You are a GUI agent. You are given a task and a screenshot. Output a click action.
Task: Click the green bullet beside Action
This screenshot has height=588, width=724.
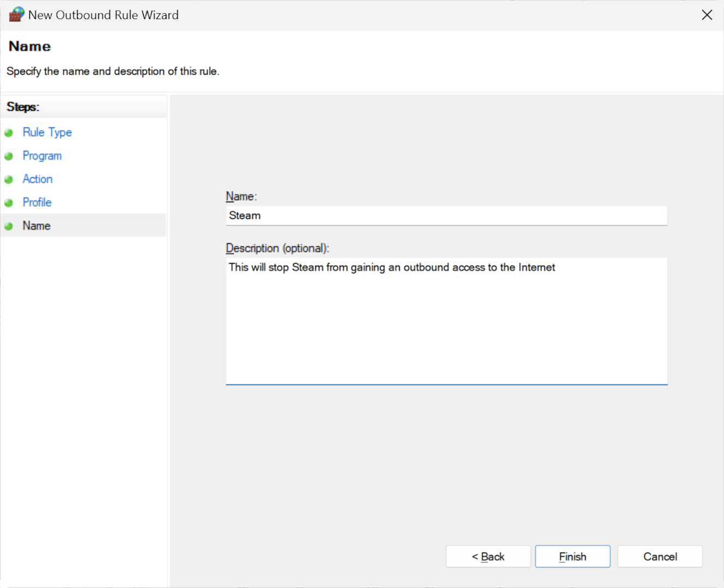click(x=9, y=180)
